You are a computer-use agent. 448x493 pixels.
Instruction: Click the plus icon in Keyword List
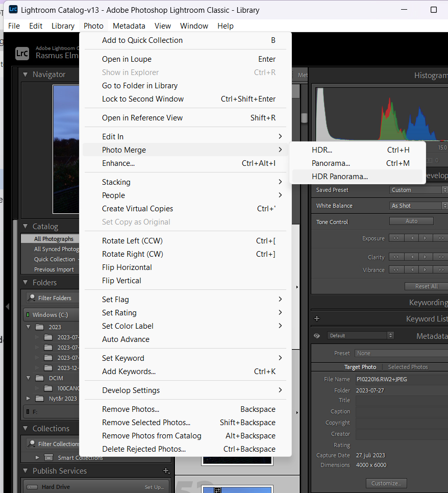click(x=316, y=318)
